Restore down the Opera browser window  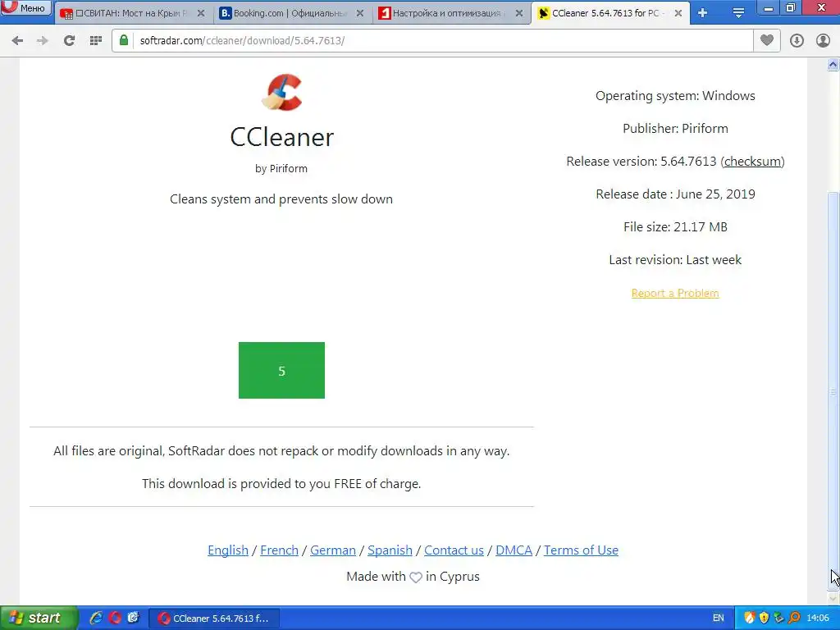791,8
